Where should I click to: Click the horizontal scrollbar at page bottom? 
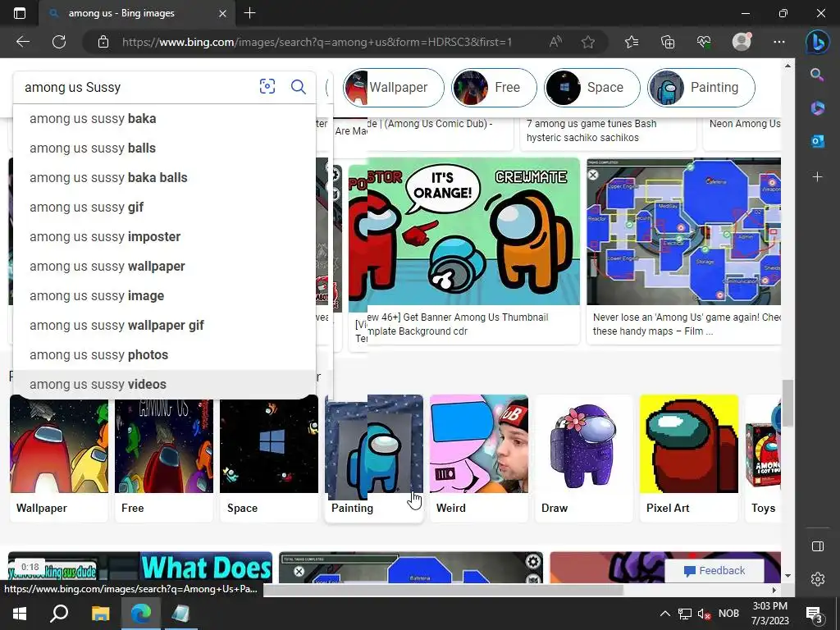pos(444,590)
